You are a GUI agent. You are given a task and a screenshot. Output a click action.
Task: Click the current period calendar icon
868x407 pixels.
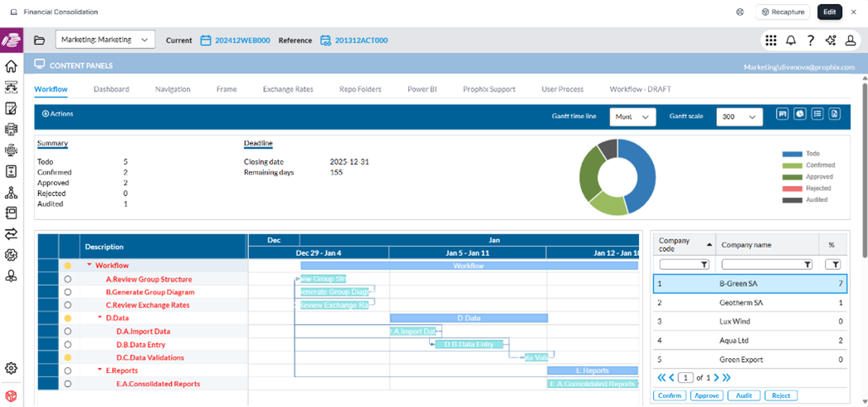(207, 41)
